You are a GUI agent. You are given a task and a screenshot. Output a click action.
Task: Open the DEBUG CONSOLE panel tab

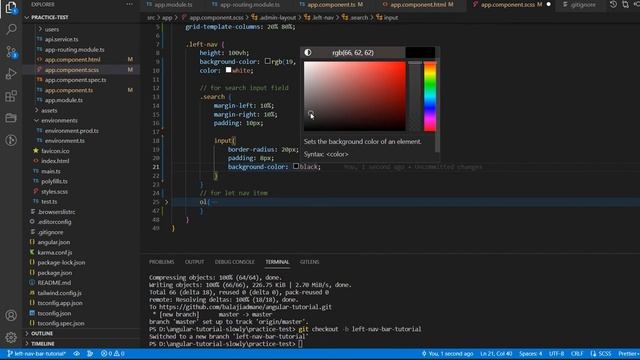[235, 262]
